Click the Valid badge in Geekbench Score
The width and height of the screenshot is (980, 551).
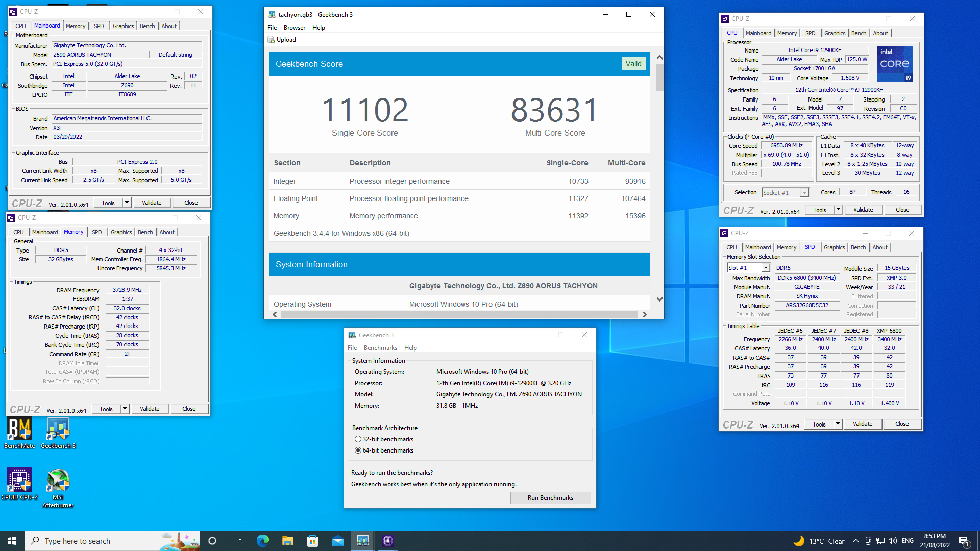pyautogui.click(x=633, y=64)
